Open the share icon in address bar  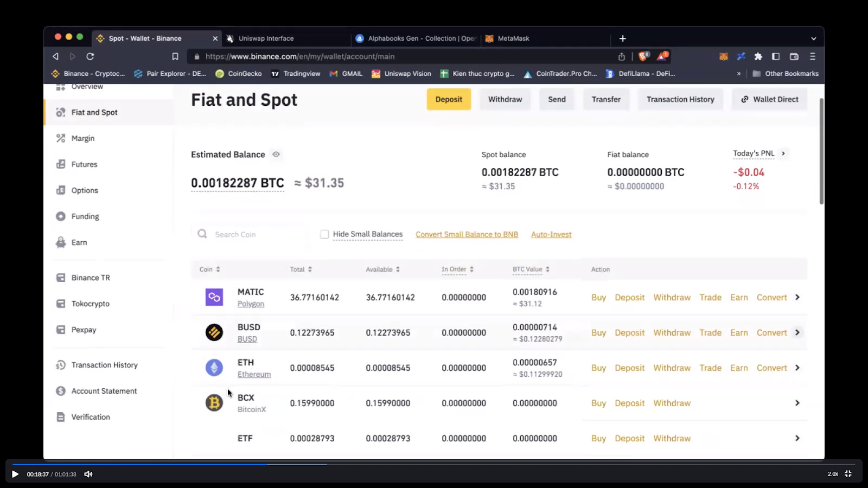tap(622, 56)
